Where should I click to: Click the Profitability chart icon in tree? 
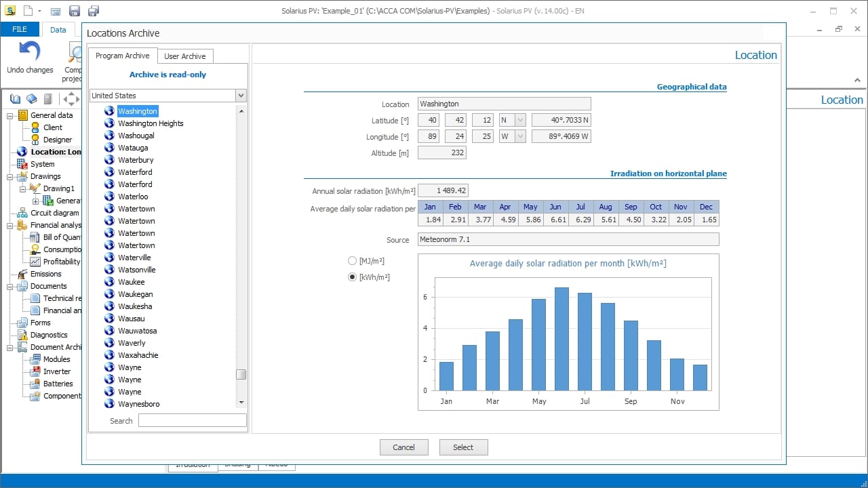pyautogui.click(x=35, y=262)
